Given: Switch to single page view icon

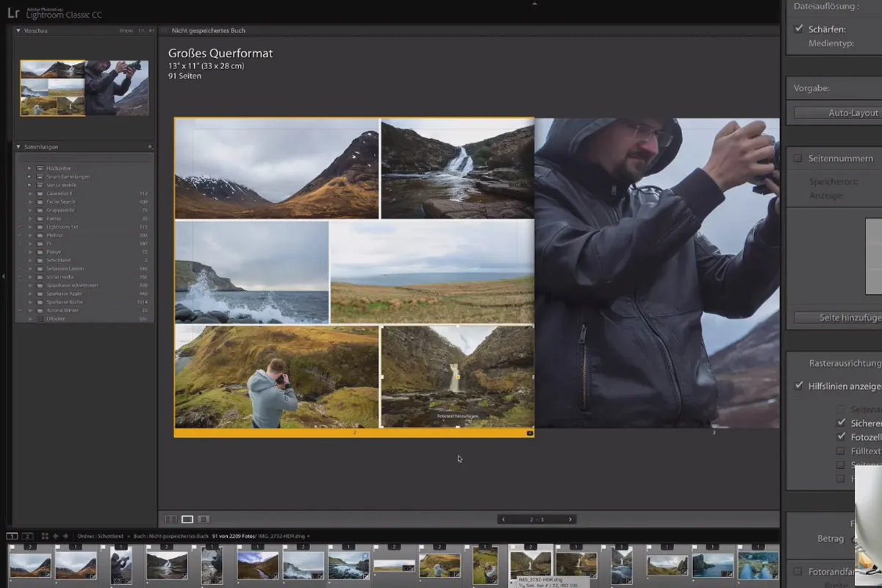Looking at the screenshot, I should click(x=204, y=519).
